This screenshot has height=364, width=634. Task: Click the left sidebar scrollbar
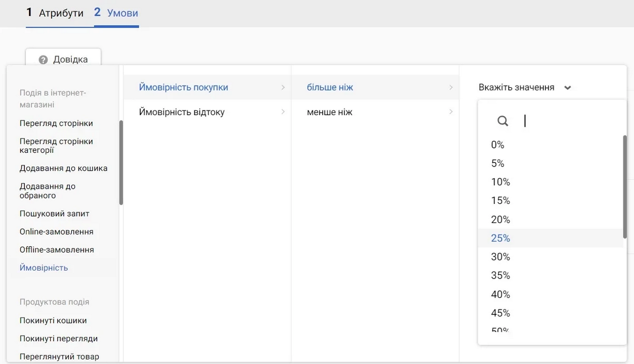click(x=121, y=163)
